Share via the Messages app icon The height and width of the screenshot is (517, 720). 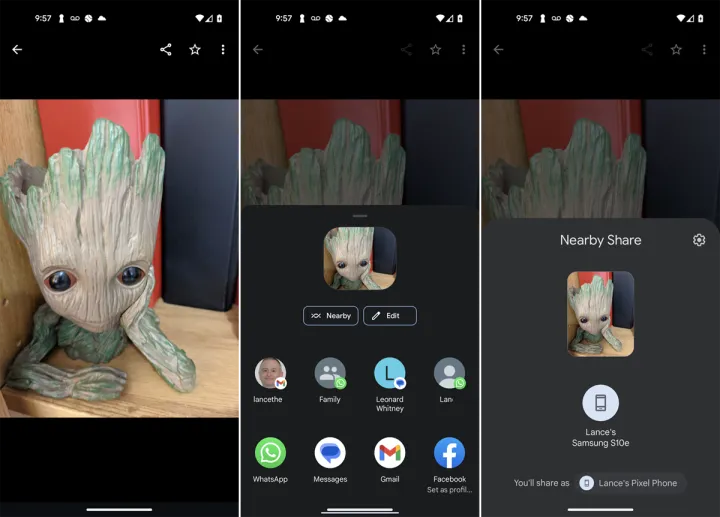click(330, 453)
